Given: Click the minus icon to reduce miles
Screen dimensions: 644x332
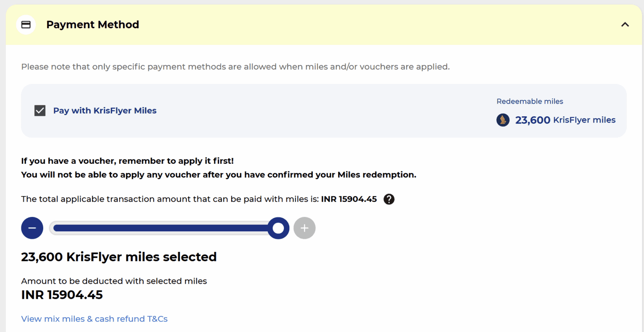Looking at the screenshot, I should pos(32,228).
